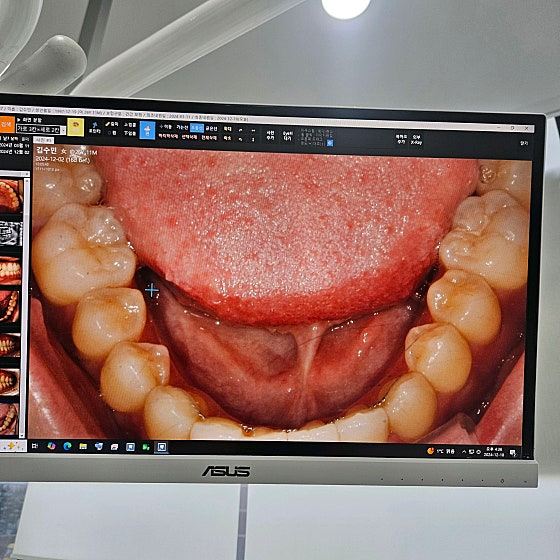Click the 닫기 close button at right

[524, 143]
